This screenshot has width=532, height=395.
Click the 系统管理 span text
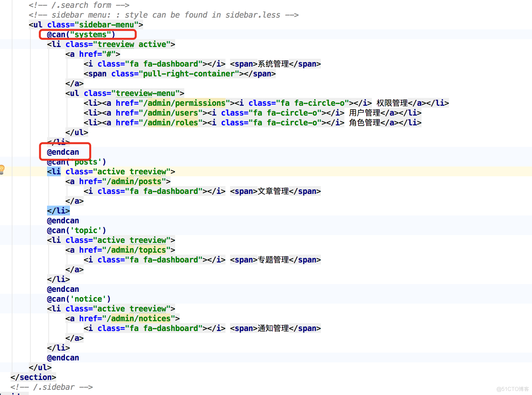(273, 64)
